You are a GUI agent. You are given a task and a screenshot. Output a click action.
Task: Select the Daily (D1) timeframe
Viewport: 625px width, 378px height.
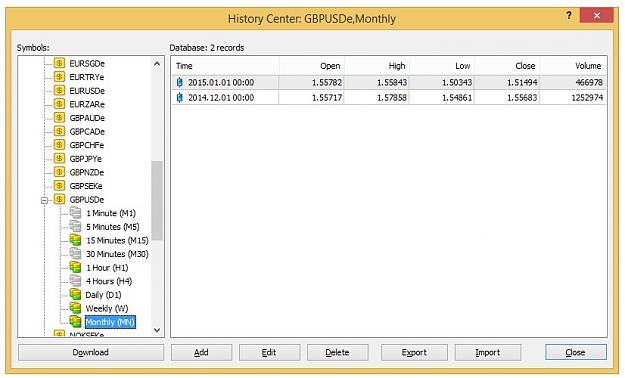103,295
